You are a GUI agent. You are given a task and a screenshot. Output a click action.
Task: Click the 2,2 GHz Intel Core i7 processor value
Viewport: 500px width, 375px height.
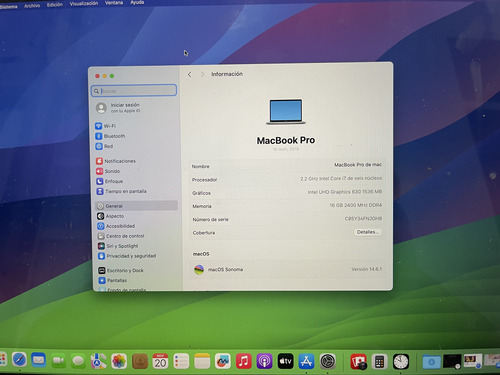341,178
